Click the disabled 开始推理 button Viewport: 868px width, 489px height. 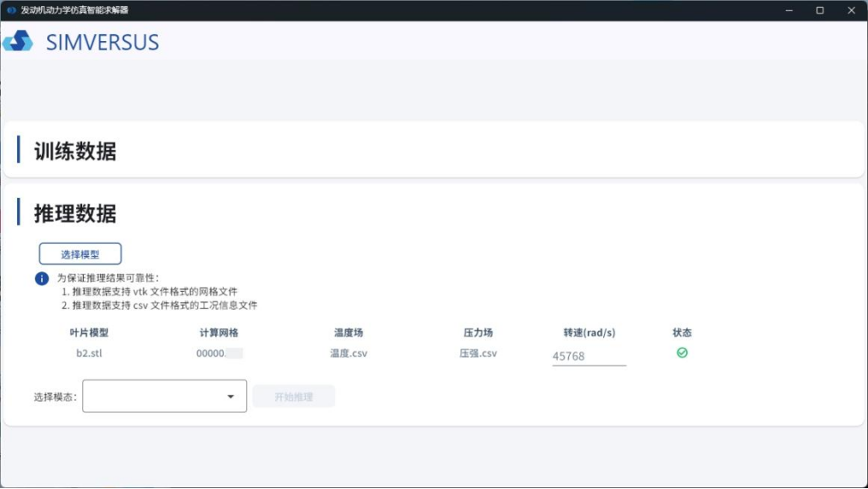[x=293, y=397]
